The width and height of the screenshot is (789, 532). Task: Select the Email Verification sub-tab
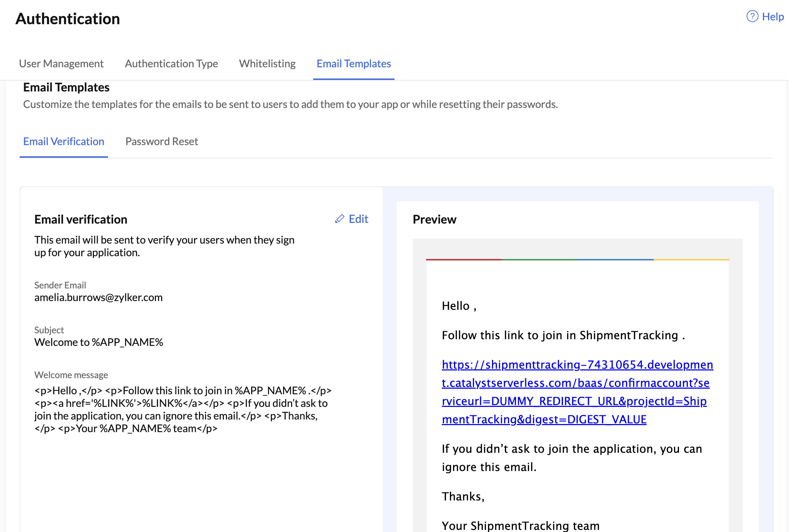pos(64,141)
